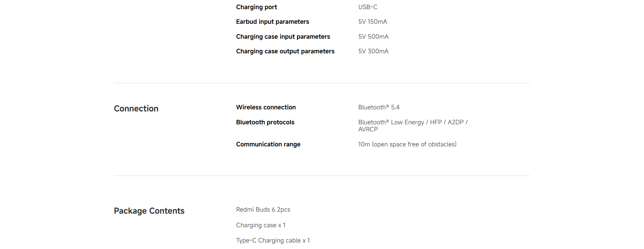The image size is (644, 249).
Task: Click the Wireless connection label
Action: (266, 107)
